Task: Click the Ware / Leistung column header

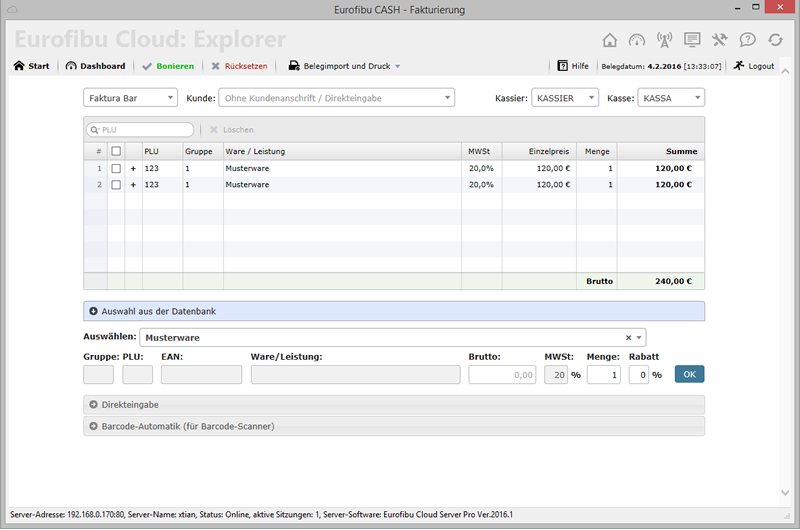Action: [342, 152]
